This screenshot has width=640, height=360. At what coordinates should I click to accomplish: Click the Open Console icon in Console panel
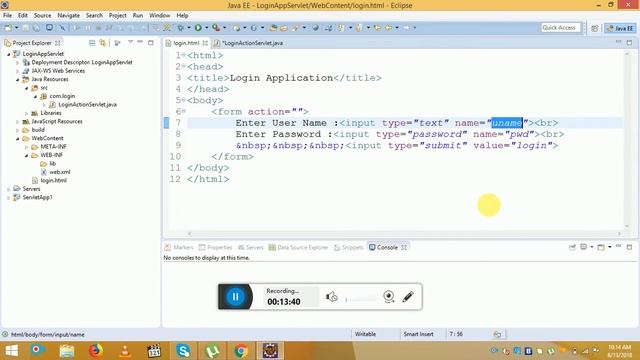(601, 247)
